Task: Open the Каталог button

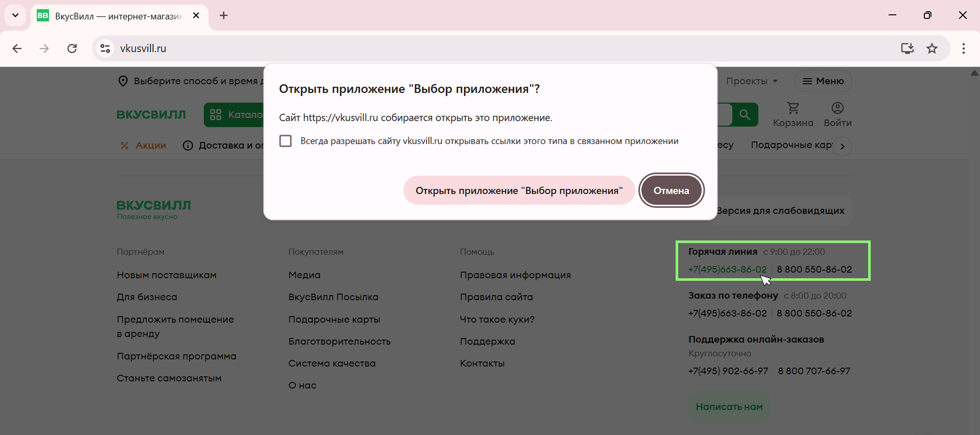Action: coord(234,114)
